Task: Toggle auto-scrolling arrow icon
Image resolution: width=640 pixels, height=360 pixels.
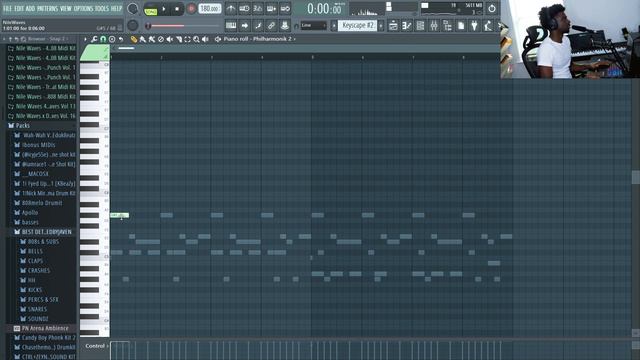Action: (244, 26)
